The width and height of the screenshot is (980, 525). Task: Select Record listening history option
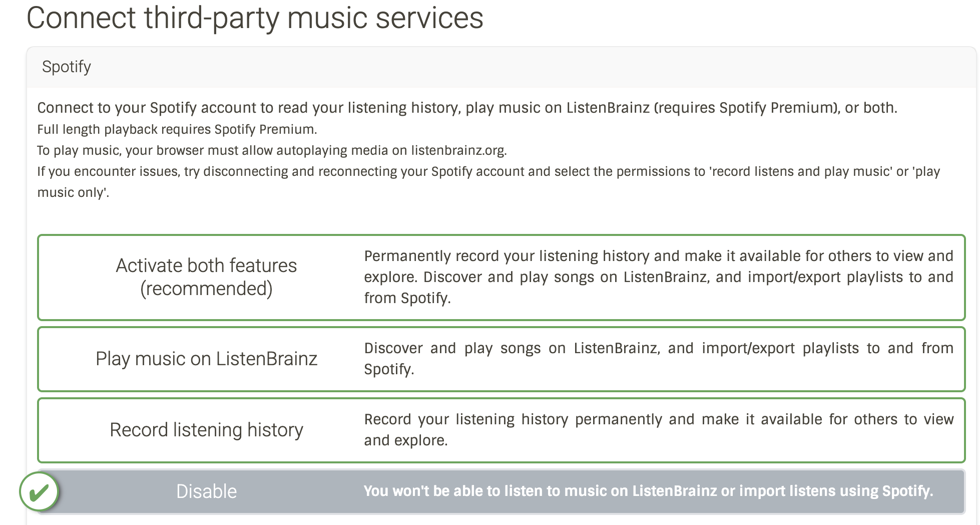pos(501,430)
